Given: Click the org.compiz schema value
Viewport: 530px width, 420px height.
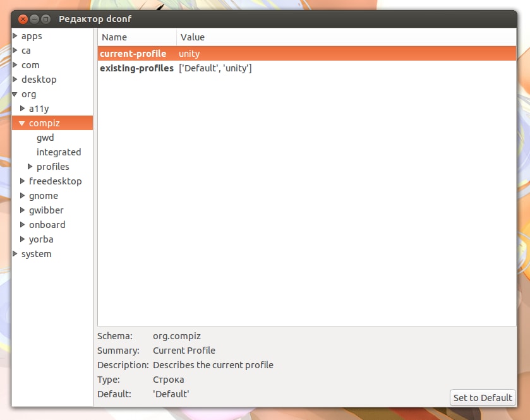Looking at the screenshot, I should point(177,336).
